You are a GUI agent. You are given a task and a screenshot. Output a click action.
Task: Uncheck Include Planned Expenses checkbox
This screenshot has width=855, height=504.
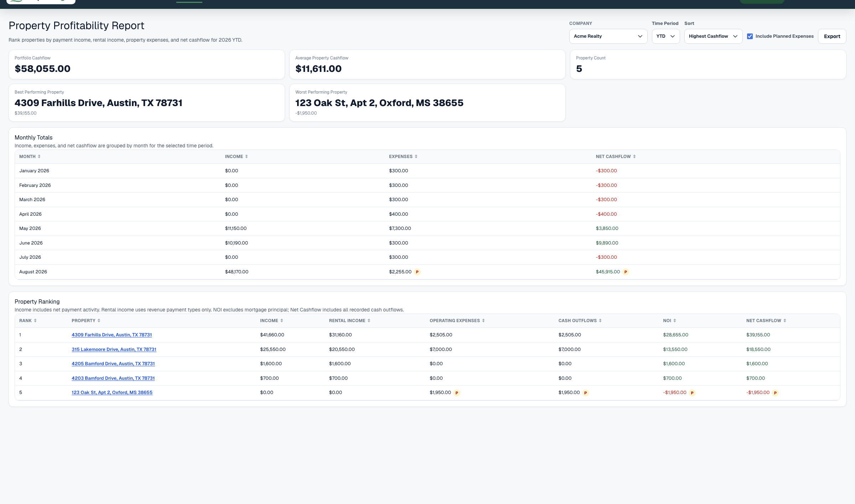point(750,36)
